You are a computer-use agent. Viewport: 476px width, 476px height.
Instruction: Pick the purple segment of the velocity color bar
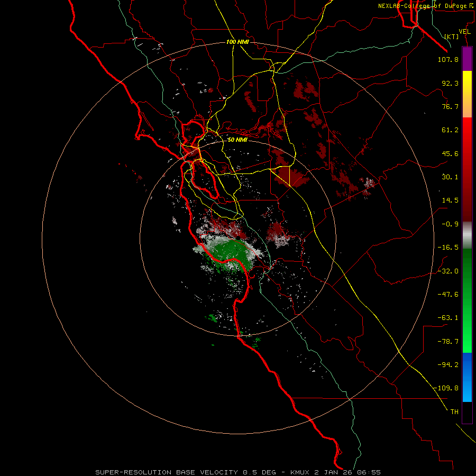(x=467, y=59)
